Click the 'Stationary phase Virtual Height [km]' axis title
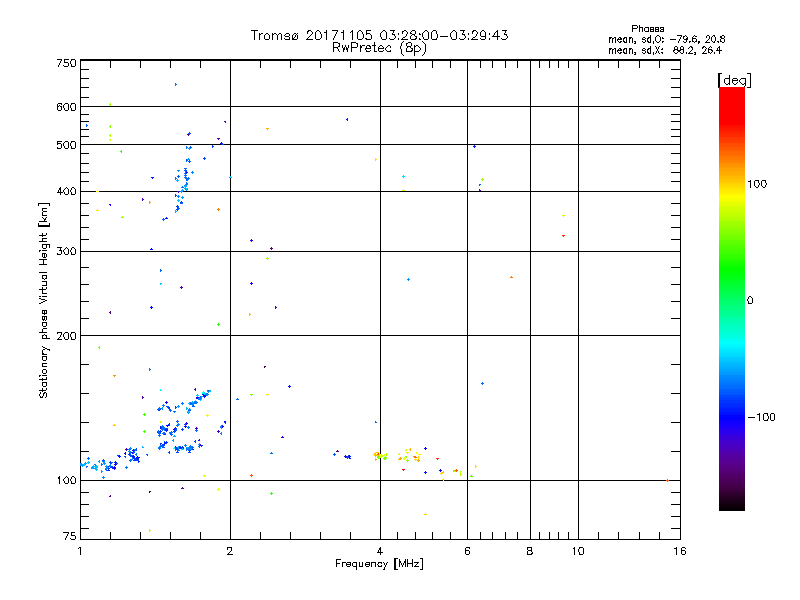The height and width of the screenshot is (600, 800). 44,300
